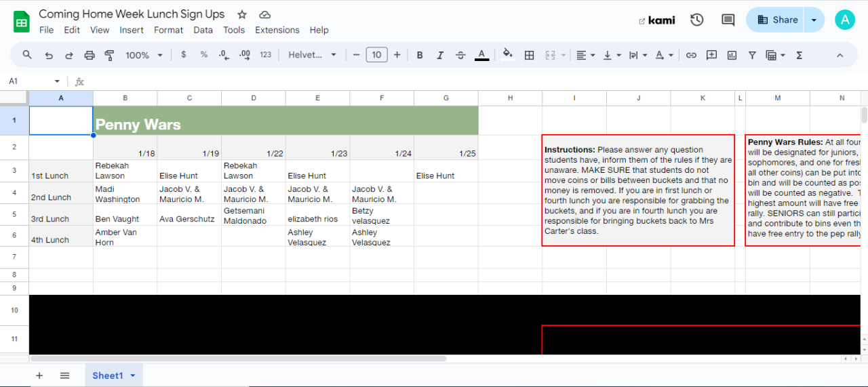The image size is (868, 387).
Task: Decrease decimal places
Action: click(224, 55)
